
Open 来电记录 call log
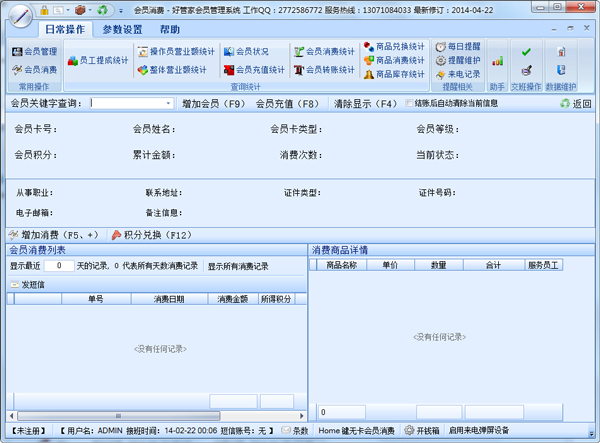tap(458, 74)
